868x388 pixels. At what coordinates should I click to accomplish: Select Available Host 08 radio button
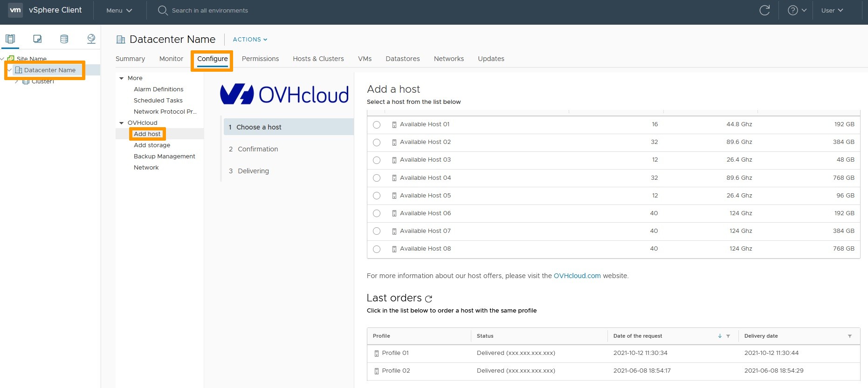377,249
